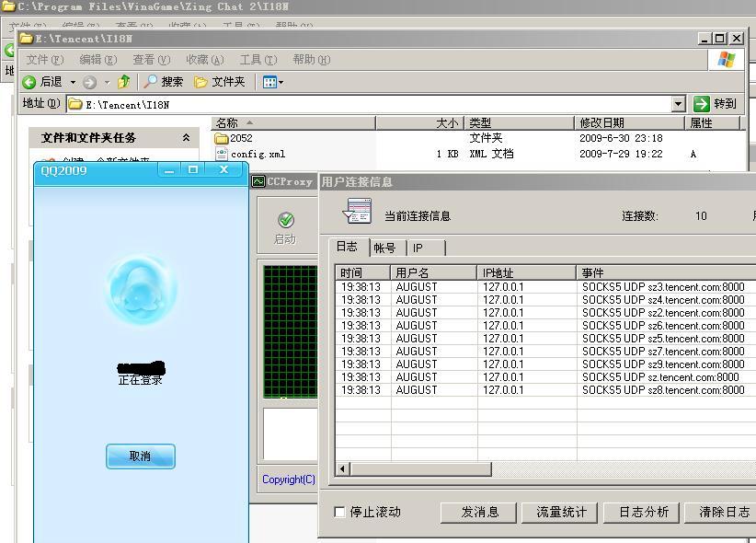The image size is (756, 543).
Task: Open the Forward button history dropdown arrow
Action: [x=108, y=83]
